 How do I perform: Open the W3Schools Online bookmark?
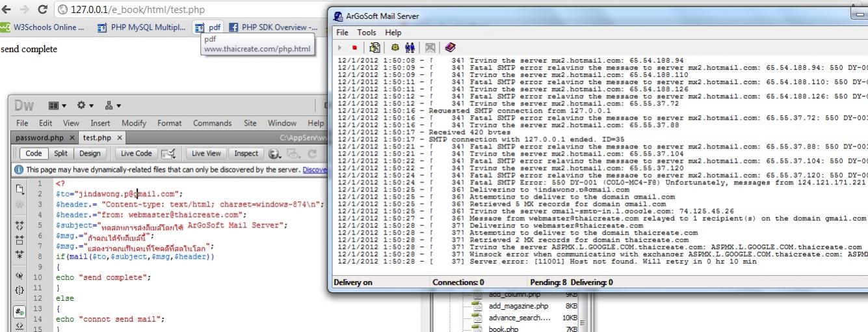(43, 27)
